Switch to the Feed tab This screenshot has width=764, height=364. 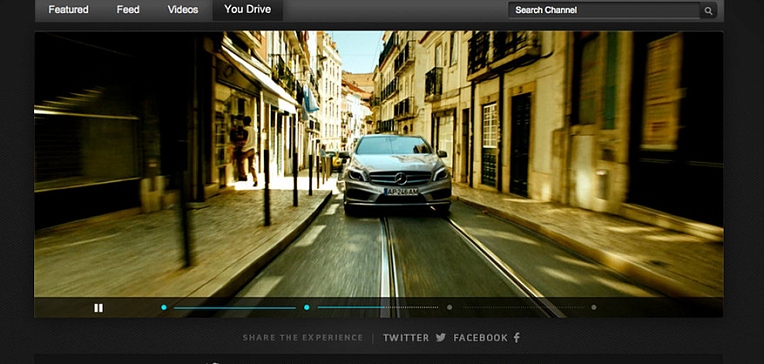click(128, 10)
